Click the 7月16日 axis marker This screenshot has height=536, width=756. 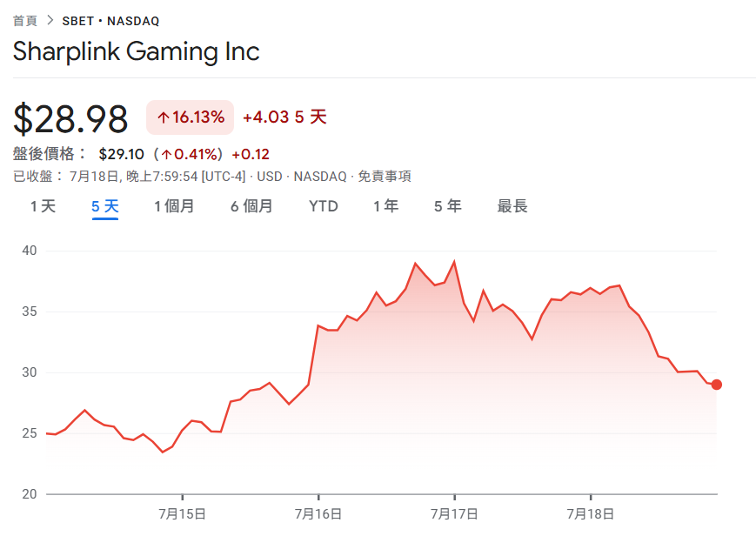(318, 513)
